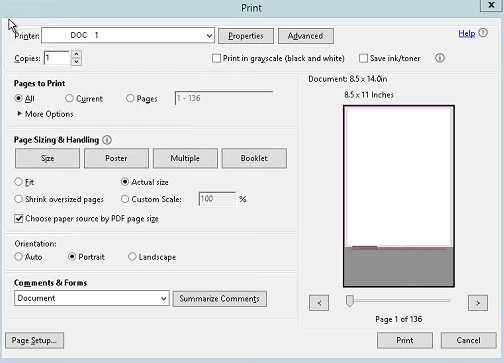Decrease copies with the down arrow

point(76,62)
